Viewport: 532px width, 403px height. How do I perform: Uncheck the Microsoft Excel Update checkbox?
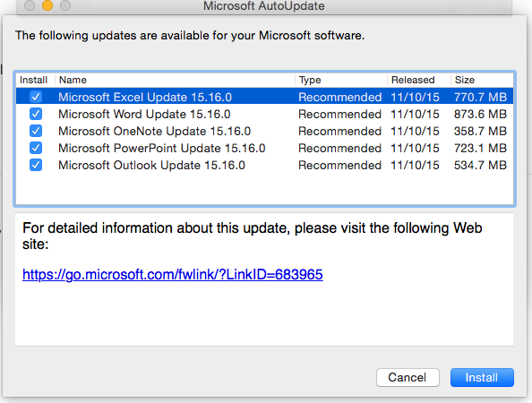point(36,97)
